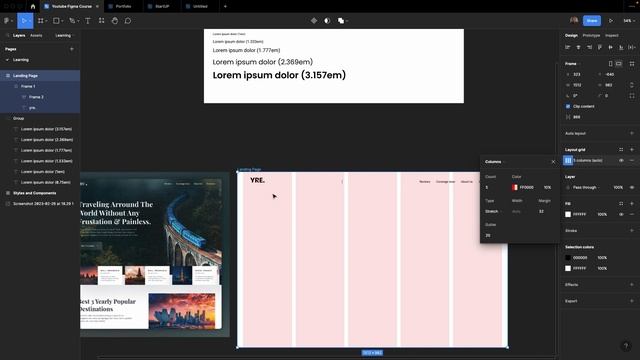The width and height of the screenshot is (640, 360).
Task: Select the Move tool
Action: point(24,20)
